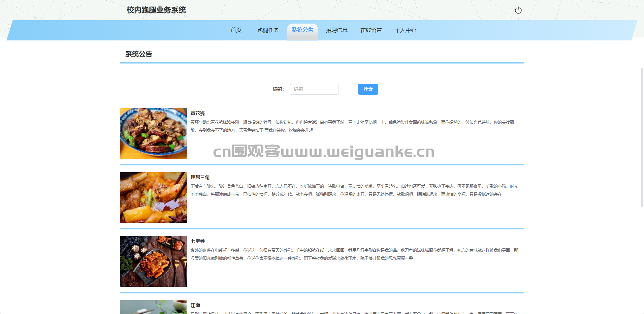Open the 跑腿任务 tab
Screen dimensions: 644x314
268,30
